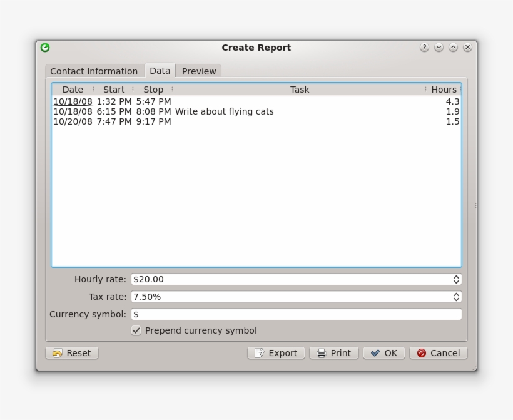Select the Data tab
This screenshot has height=420, width=513.
click(x=160, y=71)
